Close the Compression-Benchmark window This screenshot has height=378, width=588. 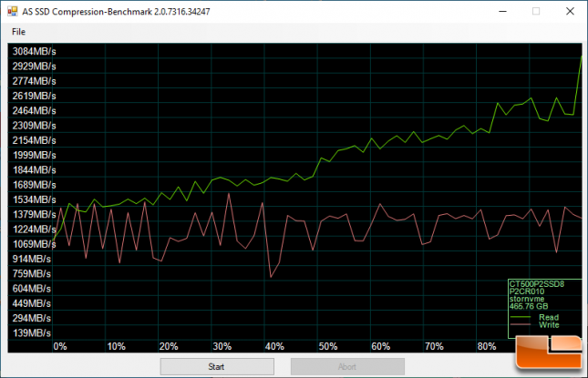[570, 11]
